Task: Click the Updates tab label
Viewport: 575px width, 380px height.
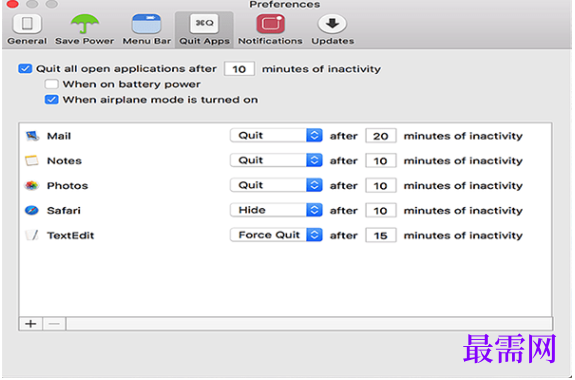Action: coord(333,41)
